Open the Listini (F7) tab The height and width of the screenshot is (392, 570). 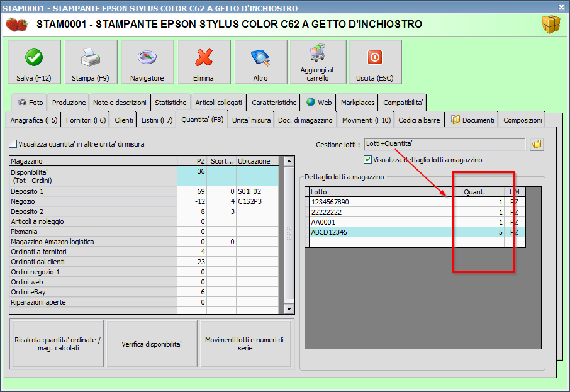click(x=157, y=120)
